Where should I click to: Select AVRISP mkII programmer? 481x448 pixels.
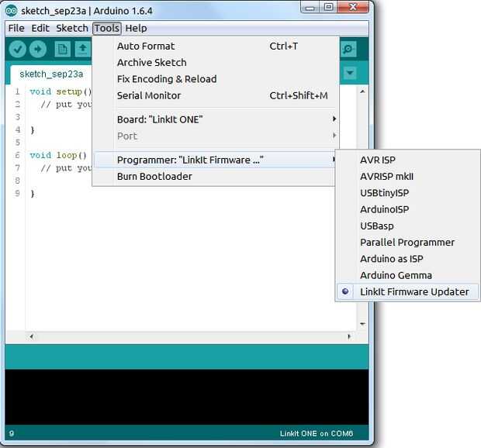click(407, 177)
